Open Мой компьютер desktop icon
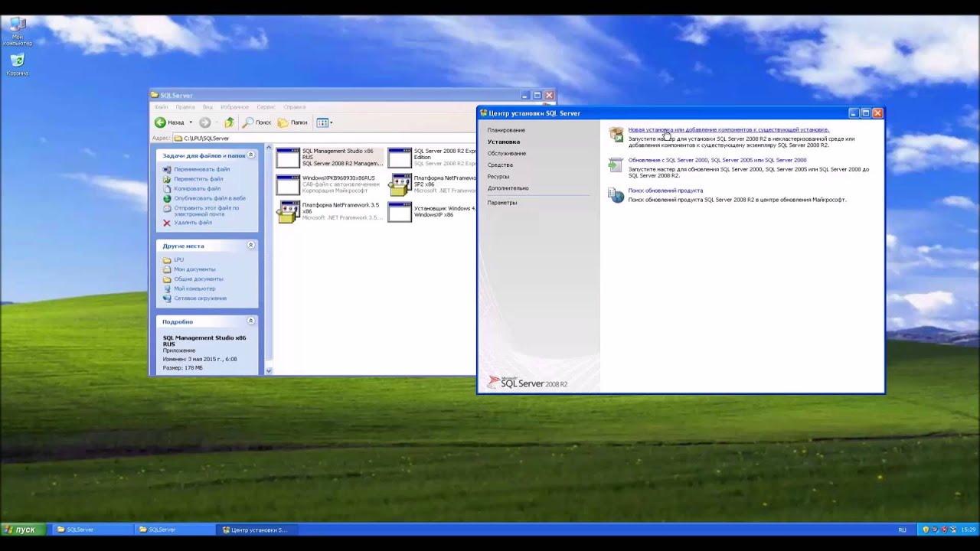Screen dimensions: 980x551 pyautogui.click(x=17, y=31)
